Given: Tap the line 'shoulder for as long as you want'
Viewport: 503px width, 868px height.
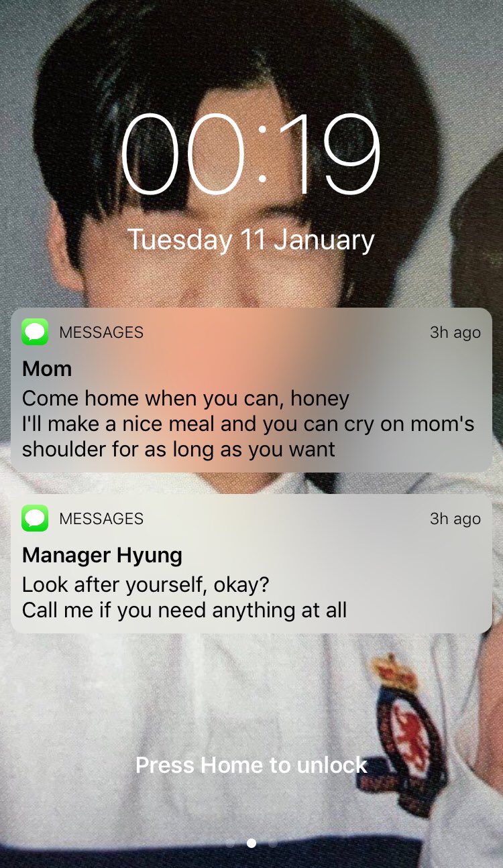Looking at the screenshot, I should pyautogui.click(x=178, y=449).
